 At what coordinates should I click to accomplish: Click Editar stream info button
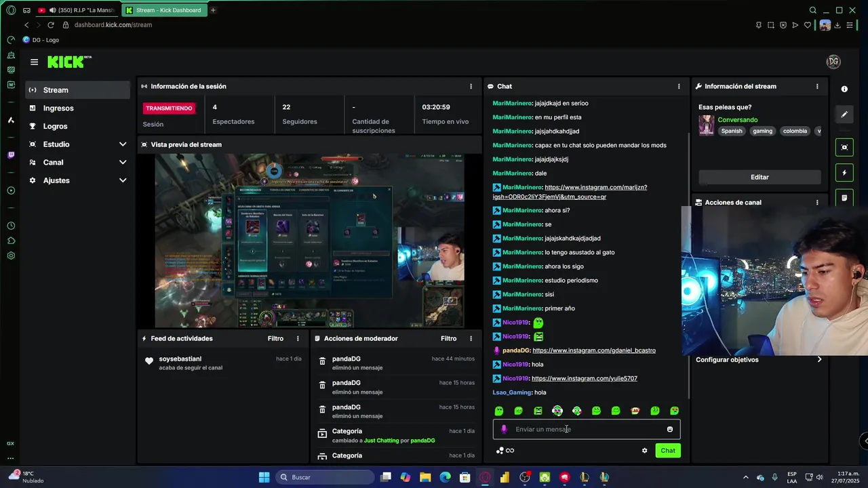coord(759,177)
